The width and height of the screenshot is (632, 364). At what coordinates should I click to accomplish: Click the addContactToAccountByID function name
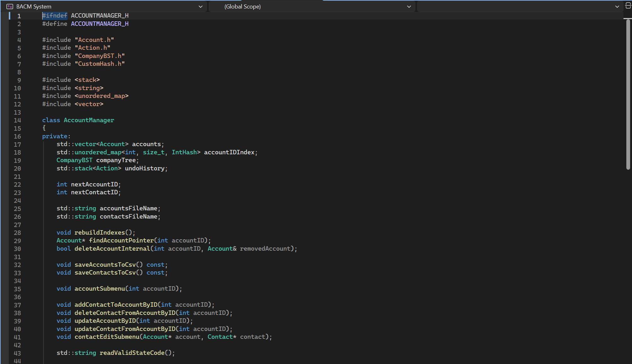click(116, 304)
